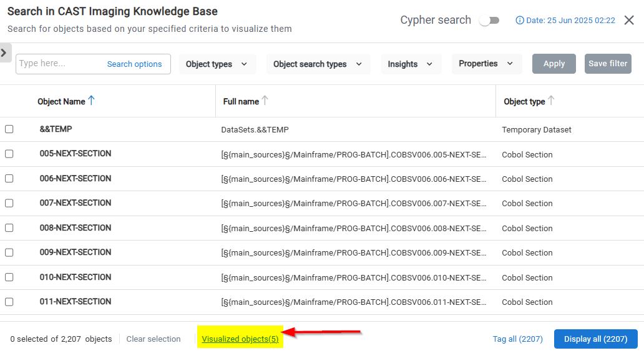644x353 pixels.
Task: Sort by Full name arrow icon
Action: click(x=265, y=101)
